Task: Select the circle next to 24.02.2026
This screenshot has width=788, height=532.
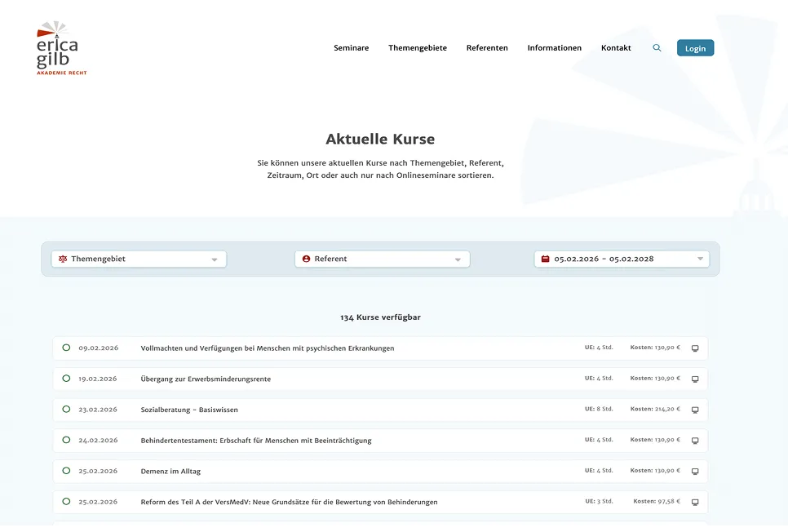Action: [x=66, y=440]
